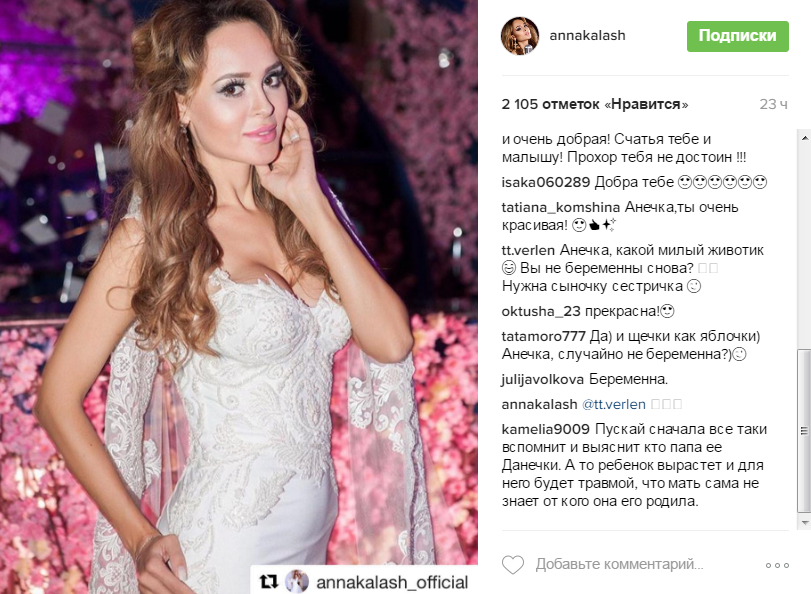This screenshot has width=811, height=594.
Task: Open commenter tatamoro777 profile
Action: point(544,336)
